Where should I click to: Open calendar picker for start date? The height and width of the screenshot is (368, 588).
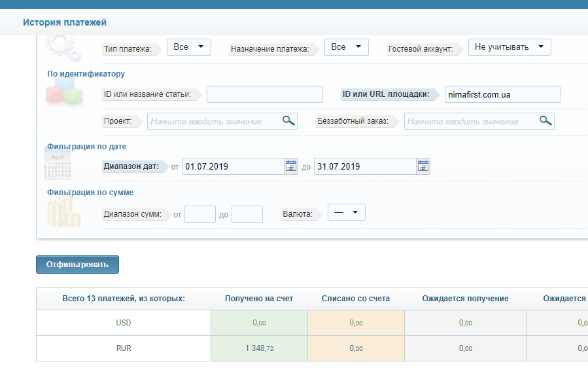(x=291, y=166)
